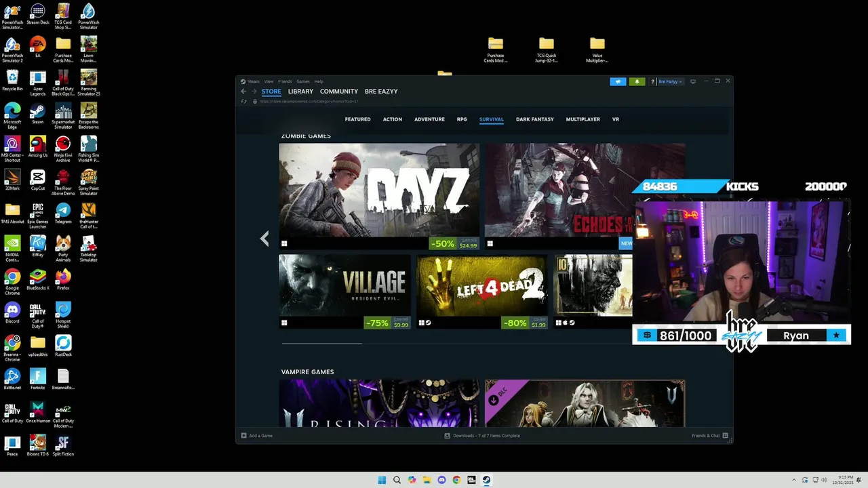Click DayZ -50% discount price

[454, 244]
